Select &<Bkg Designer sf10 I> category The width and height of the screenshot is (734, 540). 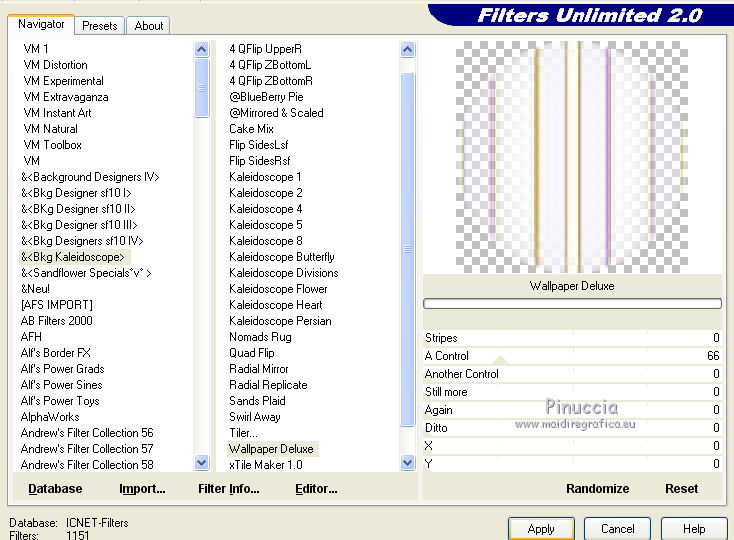click(x=76, y=193)
